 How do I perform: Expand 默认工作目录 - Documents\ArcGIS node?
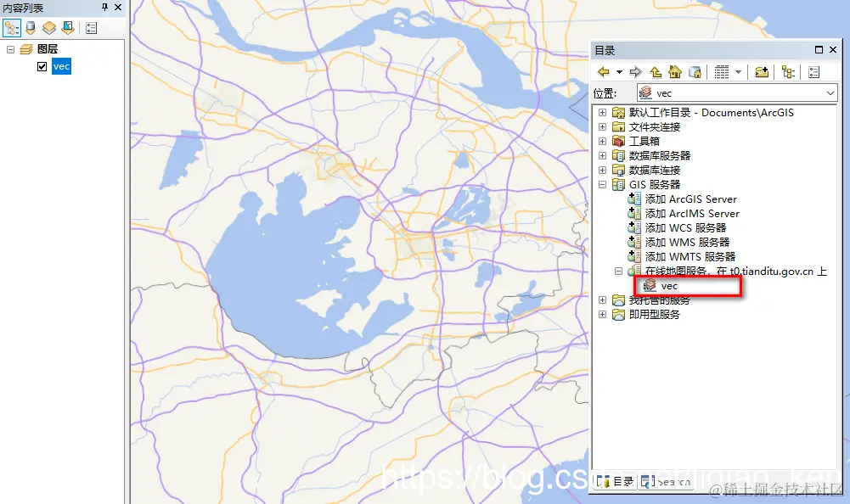(x=602, y=113)
